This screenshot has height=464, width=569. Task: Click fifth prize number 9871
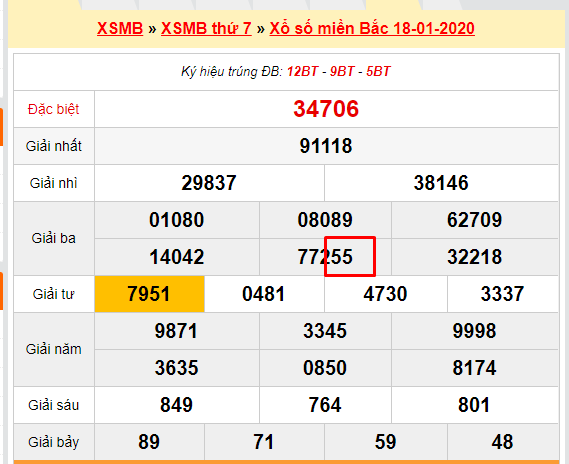[x=176, y=331]
